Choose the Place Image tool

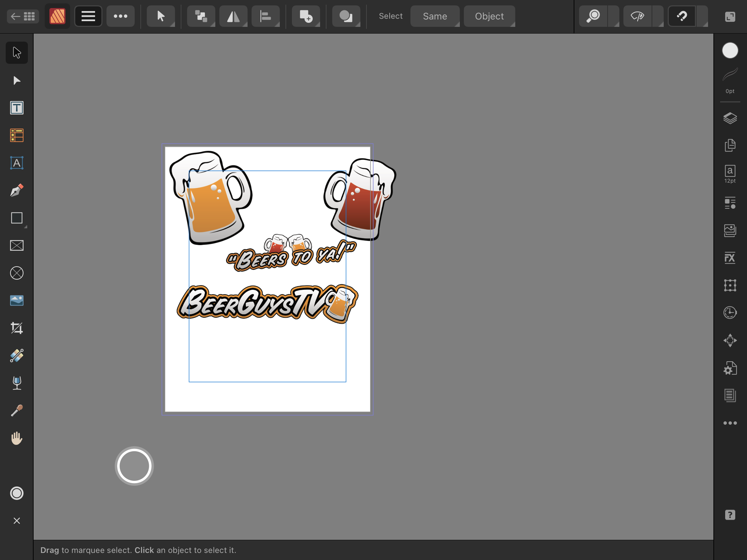16,300
